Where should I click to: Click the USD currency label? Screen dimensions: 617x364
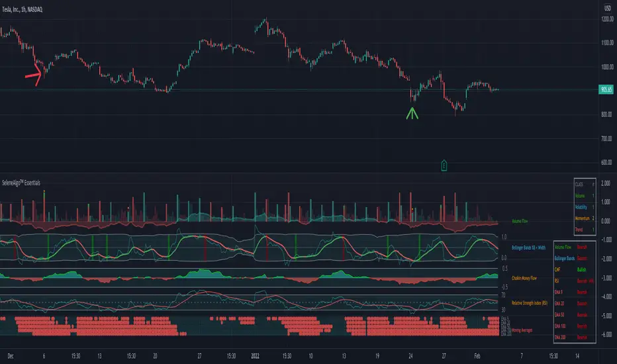point(608,8)
